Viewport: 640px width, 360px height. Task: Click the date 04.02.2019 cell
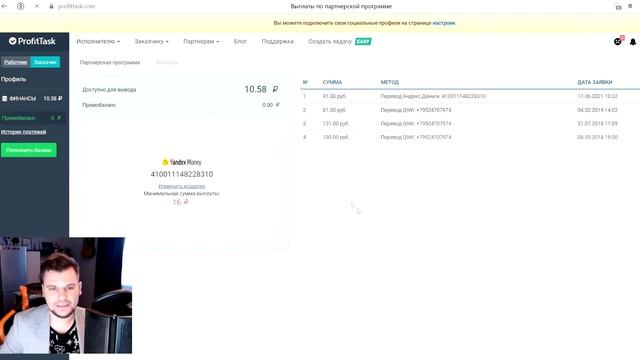click(598, 110)
